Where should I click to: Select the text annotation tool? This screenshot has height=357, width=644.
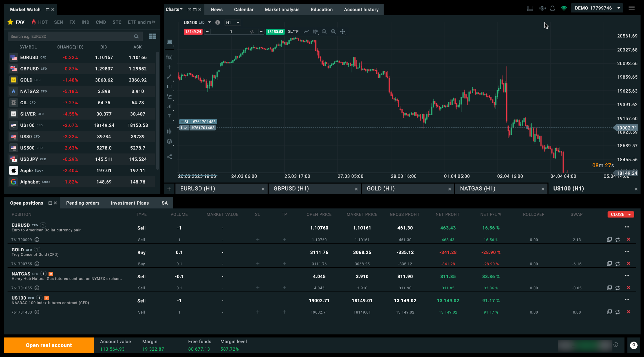coord(169,116)
